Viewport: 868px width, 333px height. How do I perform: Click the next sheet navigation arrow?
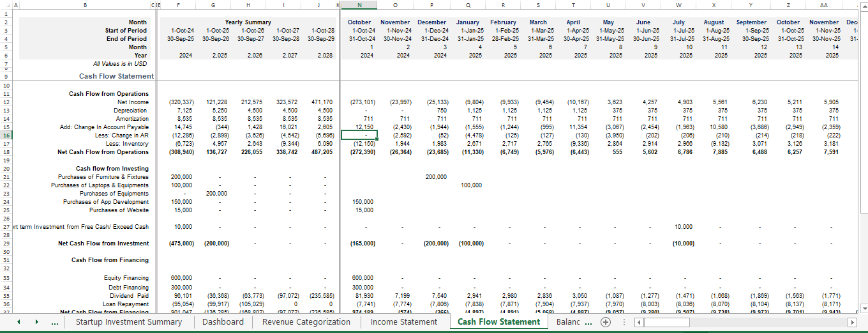(36, 322)
